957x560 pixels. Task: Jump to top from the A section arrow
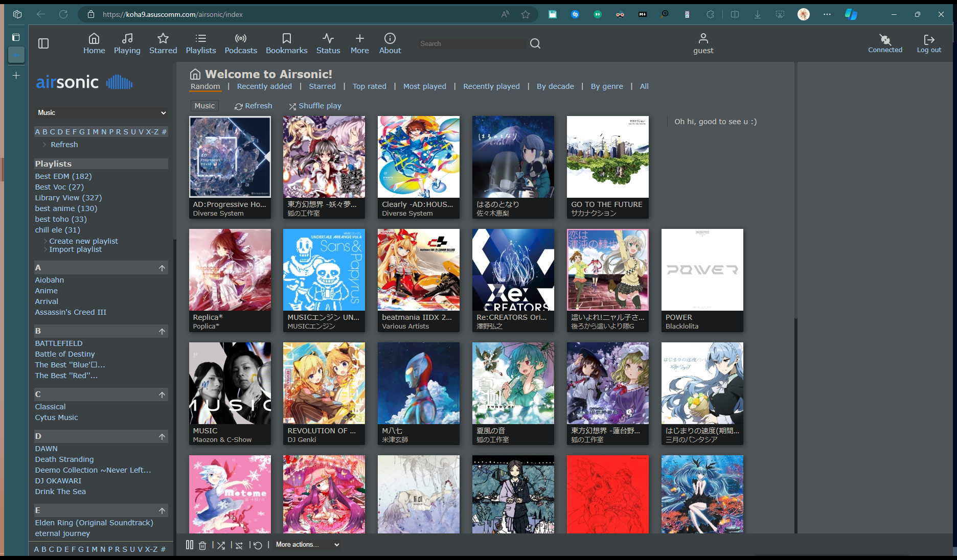[162, 268]
